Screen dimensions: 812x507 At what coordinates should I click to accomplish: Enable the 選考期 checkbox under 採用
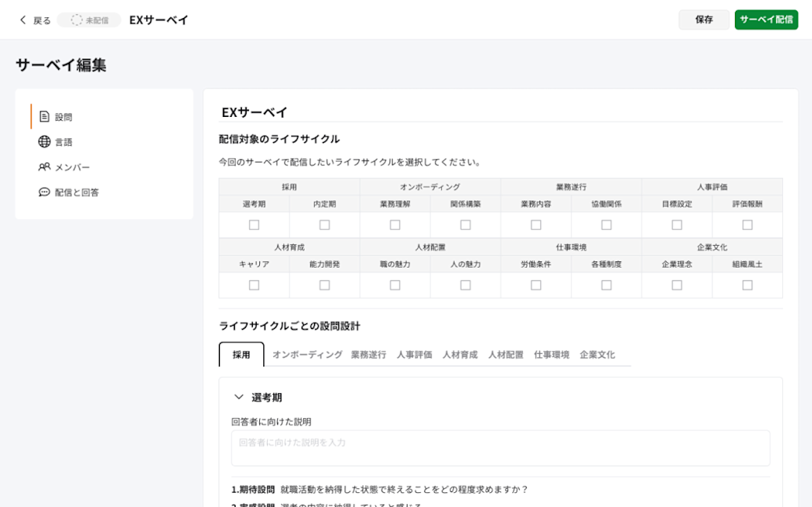pyautogui.click(x=253, y=225)
